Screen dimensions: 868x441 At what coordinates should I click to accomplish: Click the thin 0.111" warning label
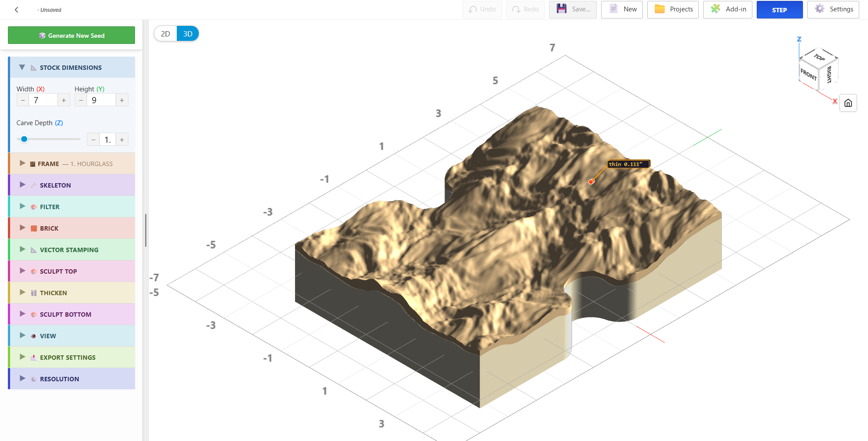[x=628, y=164]
